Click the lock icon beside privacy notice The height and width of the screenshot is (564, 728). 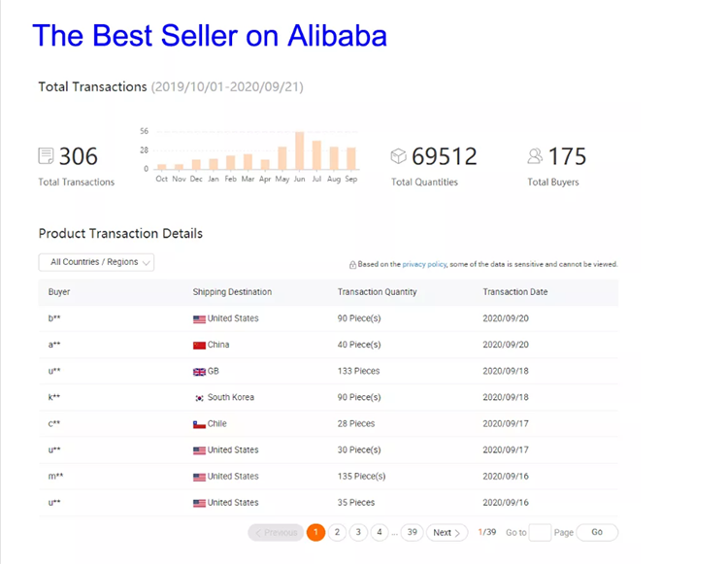pyautogui.click(x=352, y=264)
